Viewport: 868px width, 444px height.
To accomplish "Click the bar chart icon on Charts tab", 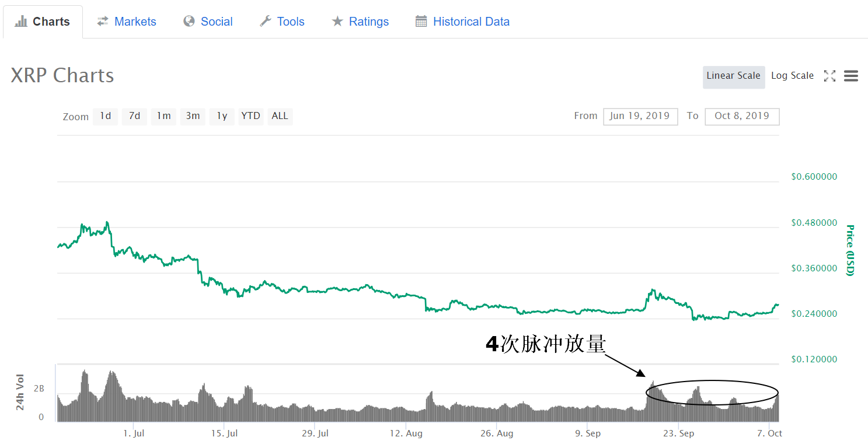I will (22, 22).
